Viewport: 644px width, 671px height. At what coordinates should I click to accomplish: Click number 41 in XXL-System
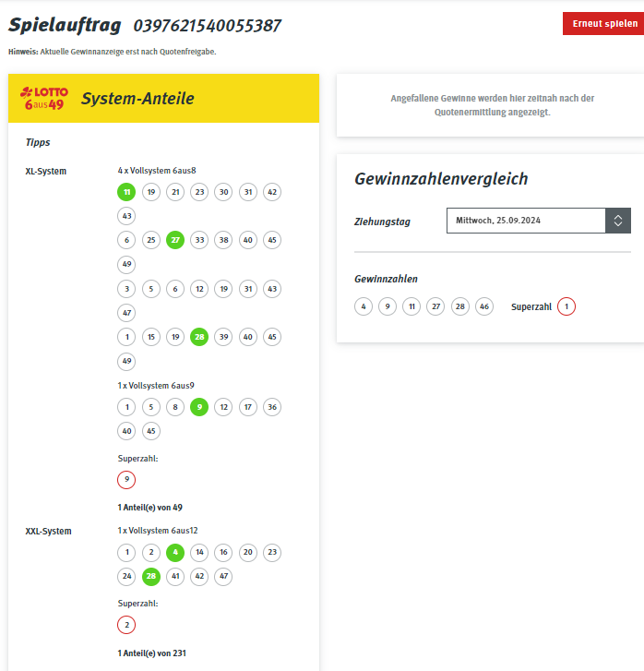(x=175, y=576)
